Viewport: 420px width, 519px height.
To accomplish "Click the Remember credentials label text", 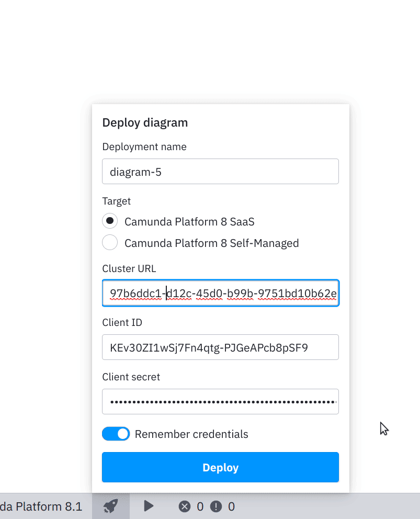I will (192, 434).
